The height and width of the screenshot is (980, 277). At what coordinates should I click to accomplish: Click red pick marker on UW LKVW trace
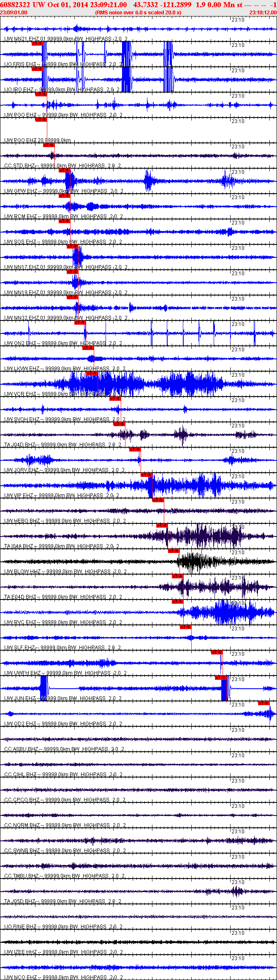[88, 348]
